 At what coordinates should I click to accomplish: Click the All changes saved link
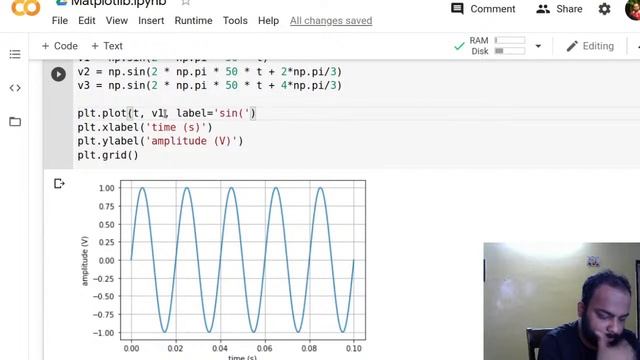331,20
